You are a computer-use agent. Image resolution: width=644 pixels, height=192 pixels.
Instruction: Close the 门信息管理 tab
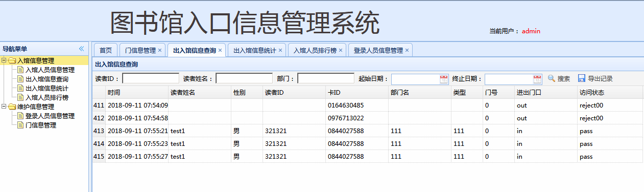[160, 50]
